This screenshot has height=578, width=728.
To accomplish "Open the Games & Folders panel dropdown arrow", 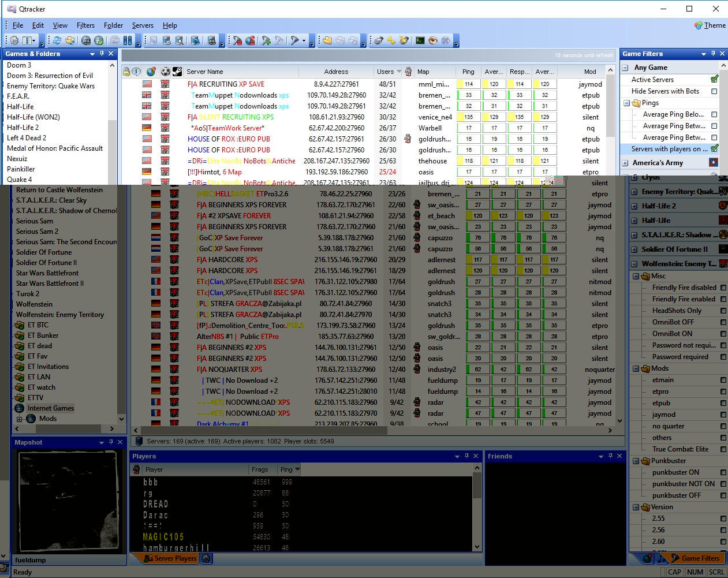I will (x=92, y=54).
